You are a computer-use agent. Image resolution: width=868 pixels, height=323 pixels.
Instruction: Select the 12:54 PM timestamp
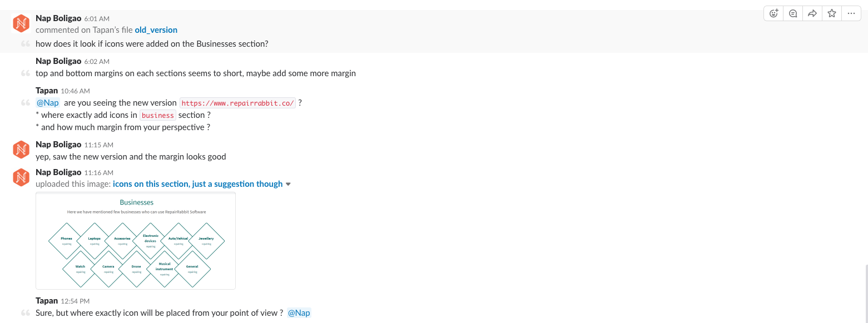(75, 301)
